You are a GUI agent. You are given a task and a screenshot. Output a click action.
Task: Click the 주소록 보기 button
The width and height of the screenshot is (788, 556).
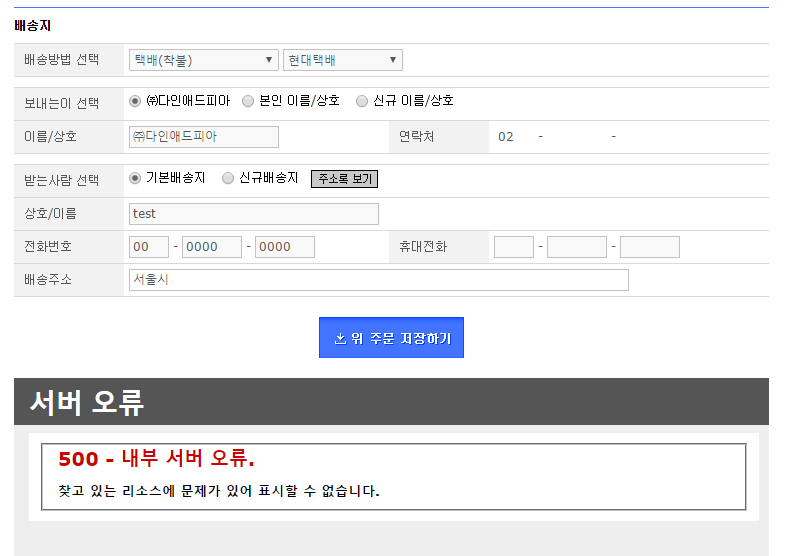coord(344,179)
